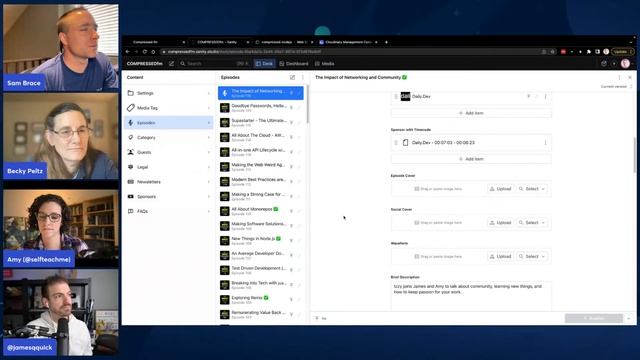Create new episode via Episodes pane compose icon

point(292,77)
